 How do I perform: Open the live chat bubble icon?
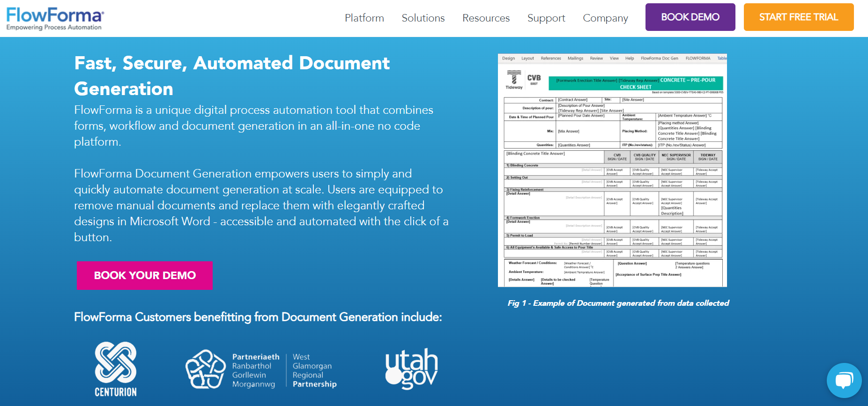pos(844,380)
